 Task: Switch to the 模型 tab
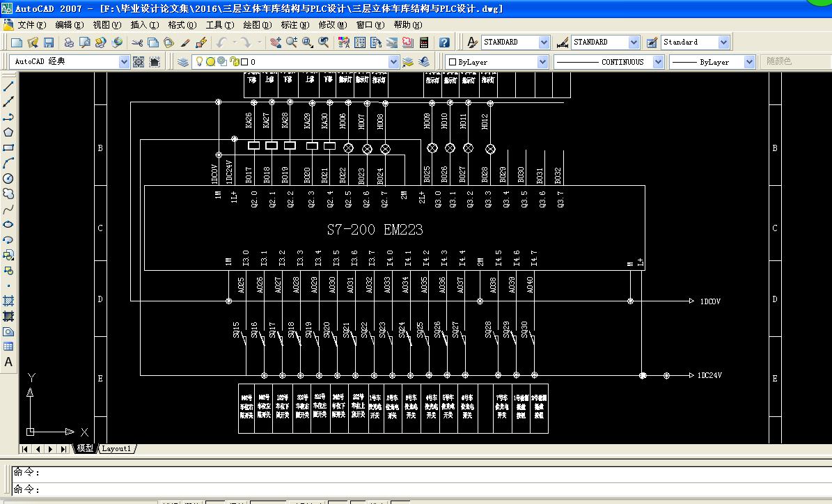85,448
